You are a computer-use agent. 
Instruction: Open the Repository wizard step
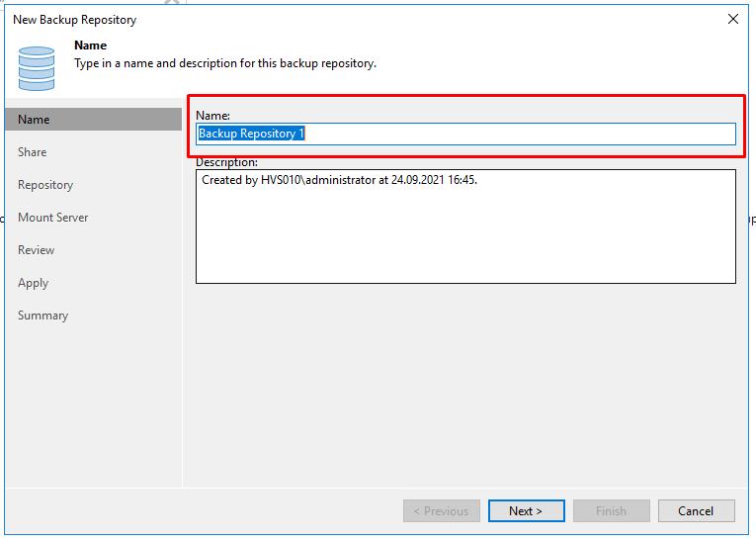(45, 185)
